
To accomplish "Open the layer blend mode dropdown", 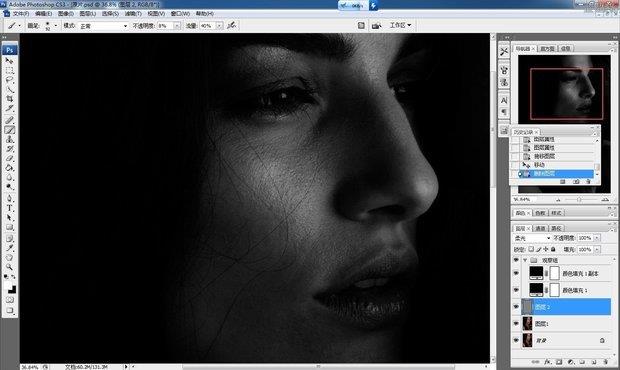I will point(532,238).
